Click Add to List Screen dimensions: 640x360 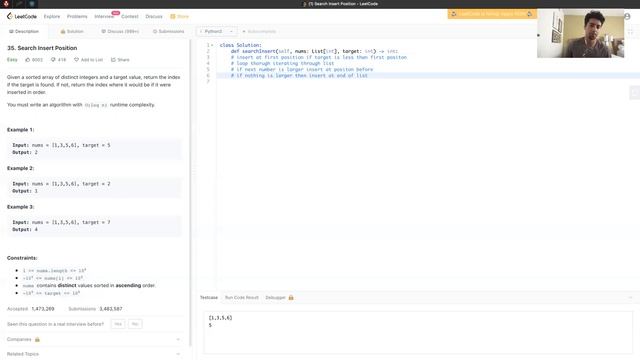pos(89,60)
